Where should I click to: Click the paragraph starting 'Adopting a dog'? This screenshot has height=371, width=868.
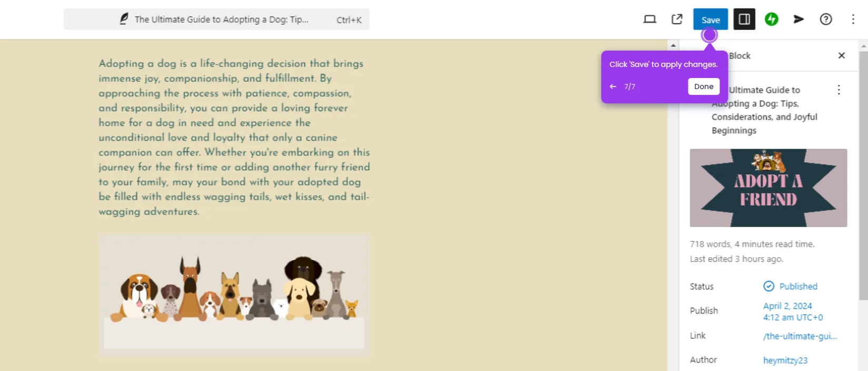coord(234,137)
